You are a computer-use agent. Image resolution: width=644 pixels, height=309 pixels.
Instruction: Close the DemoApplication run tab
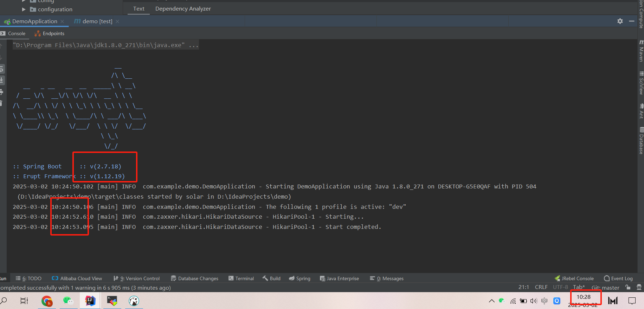[x=62, y=21]
